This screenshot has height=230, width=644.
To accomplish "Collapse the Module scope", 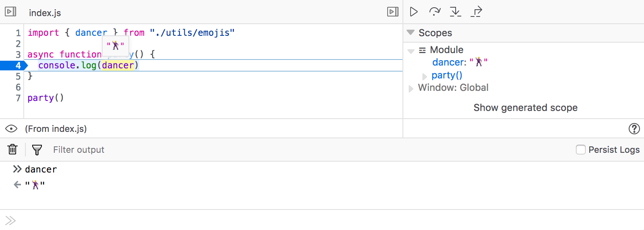I will pyautogui.click(x=411, y=51).
